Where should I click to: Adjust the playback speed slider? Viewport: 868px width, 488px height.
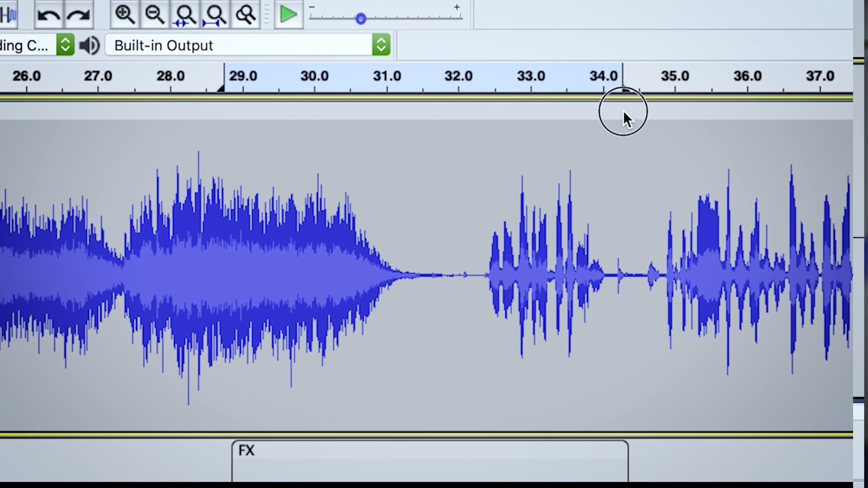coord(361,19)
